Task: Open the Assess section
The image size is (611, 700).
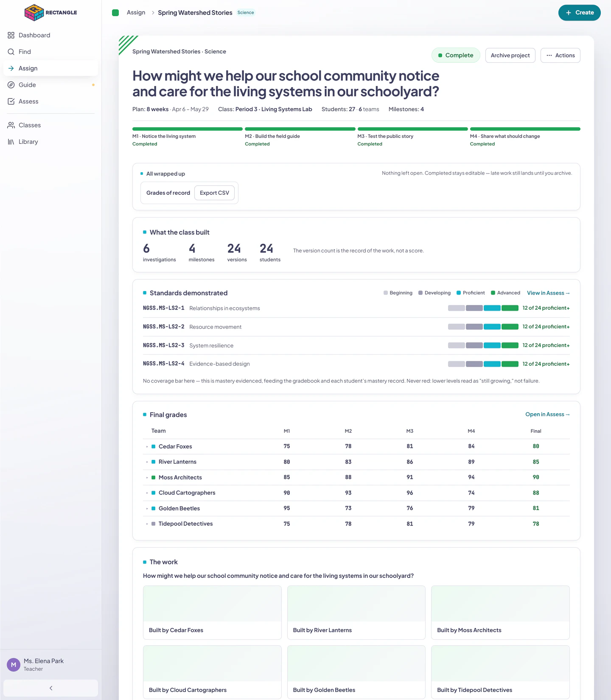Action: coord(50,101)
